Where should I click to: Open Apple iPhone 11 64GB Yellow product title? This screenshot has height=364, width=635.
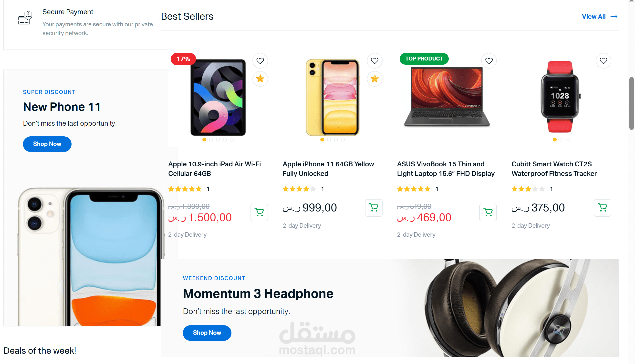[x=328, y=169]
